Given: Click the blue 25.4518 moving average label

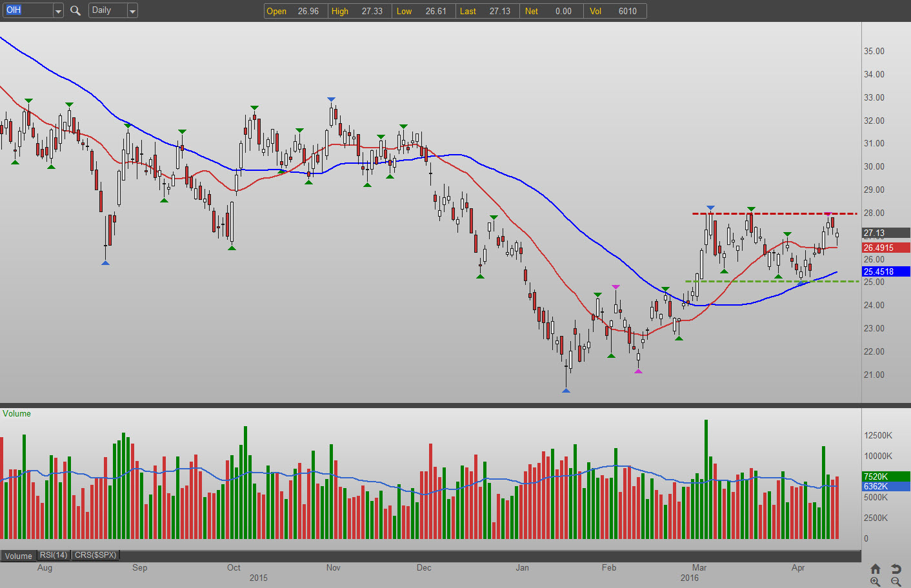Looking at the screenshot, I should pyautogui.click(x=886, y=271).
